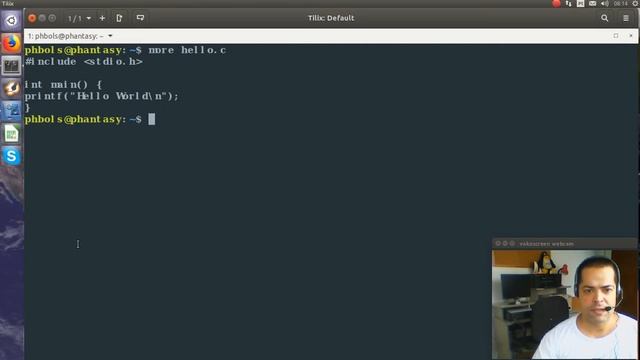Launch LibreOffice Calc from the dock
Image resolution: width=640 pixels, height=360 pixels.
(x=11, y=133)
